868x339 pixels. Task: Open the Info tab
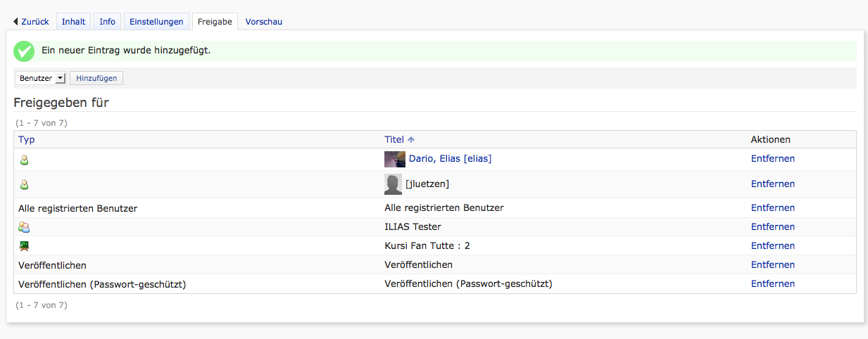tap(107, 22)
